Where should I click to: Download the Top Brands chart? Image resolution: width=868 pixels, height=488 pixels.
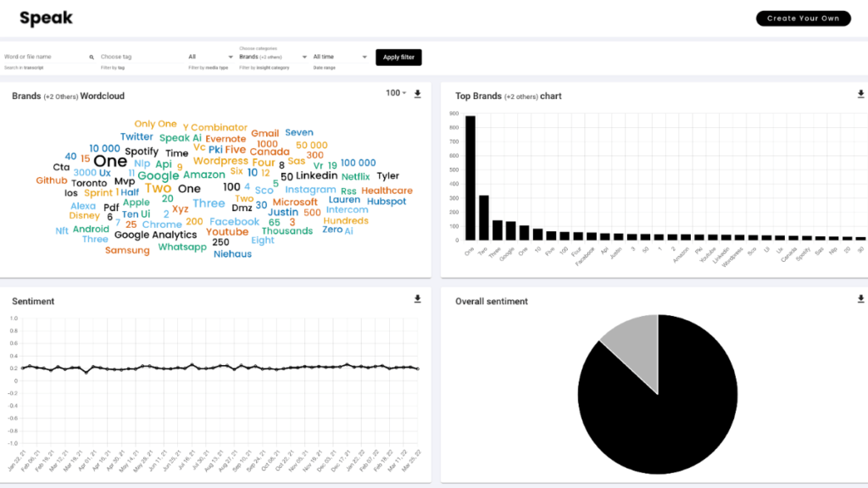tap(861, 94)
